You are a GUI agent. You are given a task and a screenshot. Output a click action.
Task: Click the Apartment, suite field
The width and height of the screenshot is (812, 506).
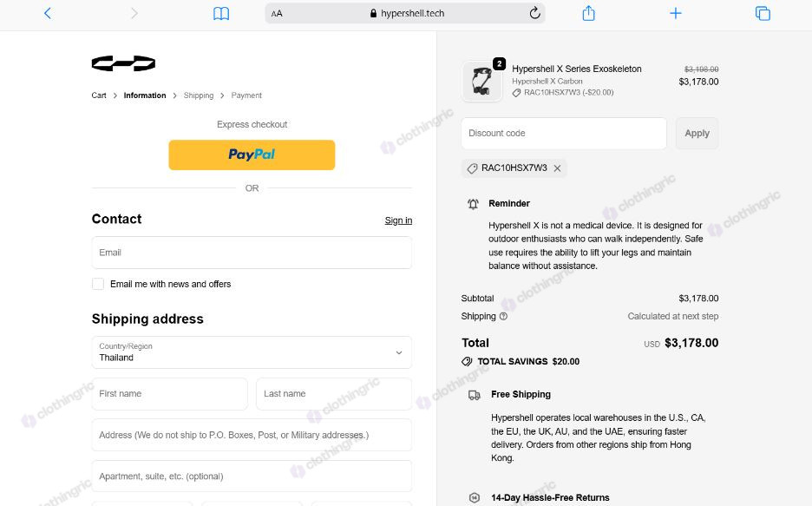tap(252, 476)
